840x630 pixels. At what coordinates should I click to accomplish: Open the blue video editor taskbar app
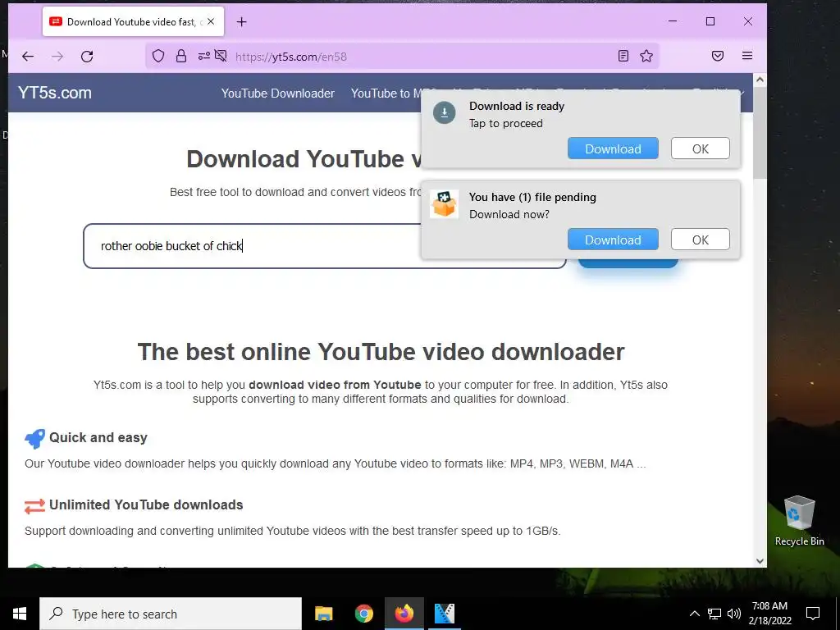pyautogui.click(x=445, y=614)
